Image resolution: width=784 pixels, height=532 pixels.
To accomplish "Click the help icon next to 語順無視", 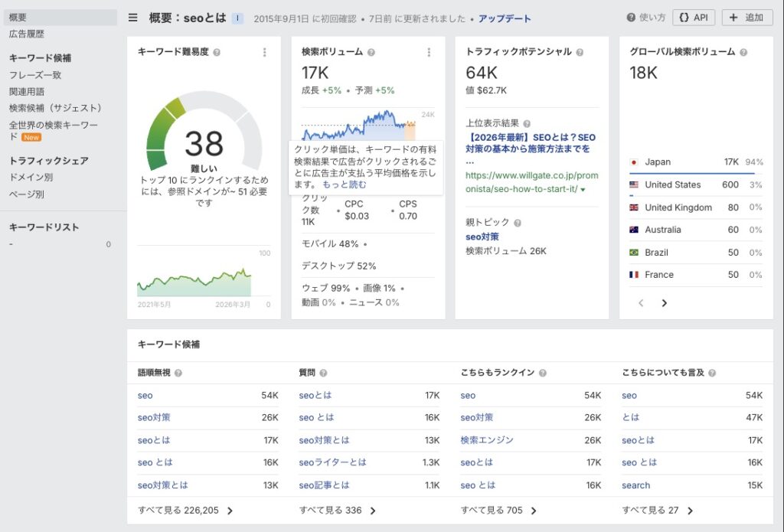I will 178,373.
